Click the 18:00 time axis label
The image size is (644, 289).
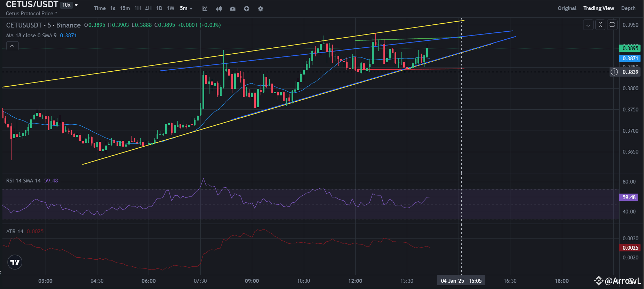pyautogui.click(x=562, y=281)
